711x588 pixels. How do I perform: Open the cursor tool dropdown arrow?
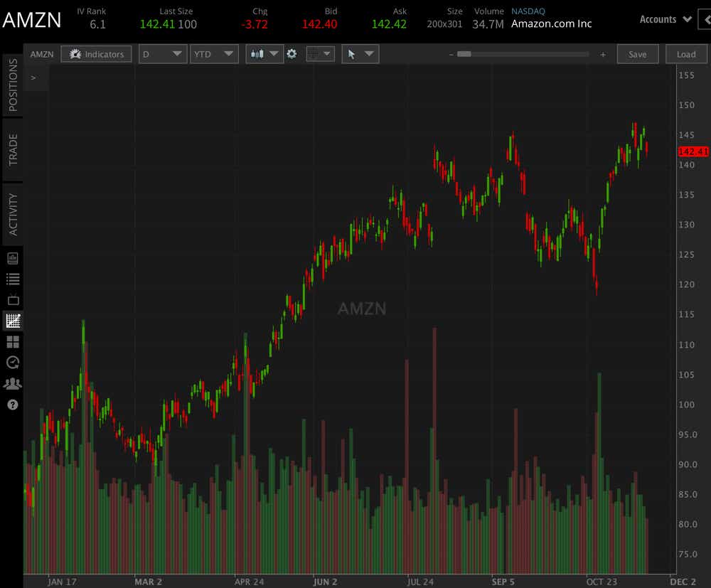tap(369, 53)
